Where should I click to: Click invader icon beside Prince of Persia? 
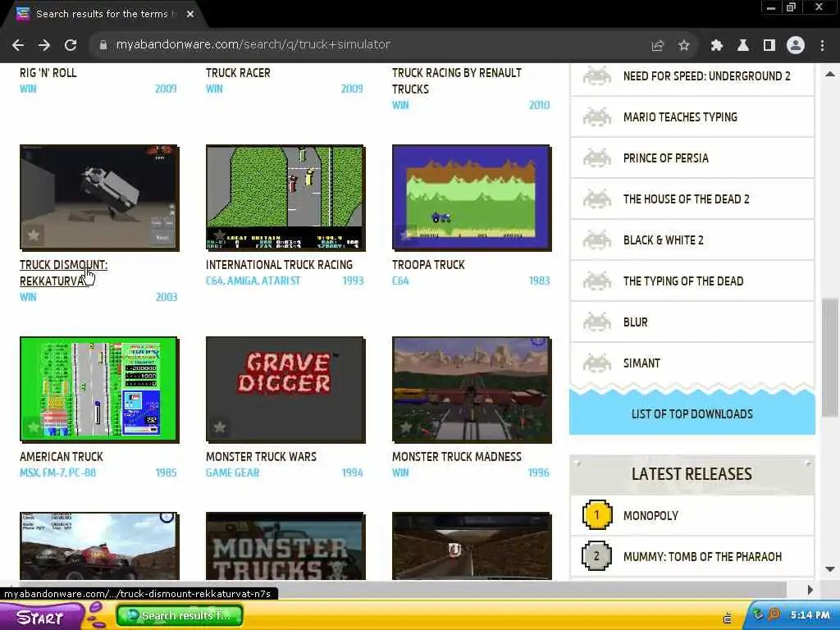(597, 158)
